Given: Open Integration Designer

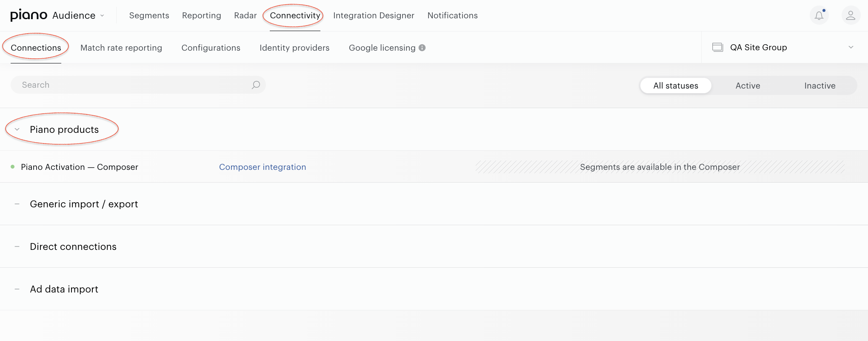Looking at the screenshot, I should pos(374,16).
